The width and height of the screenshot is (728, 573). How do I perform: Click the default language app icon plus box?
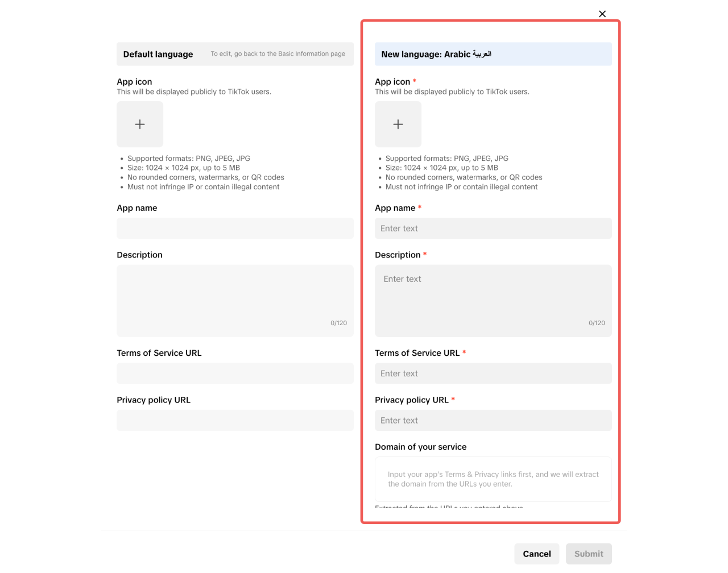(140, 124)
